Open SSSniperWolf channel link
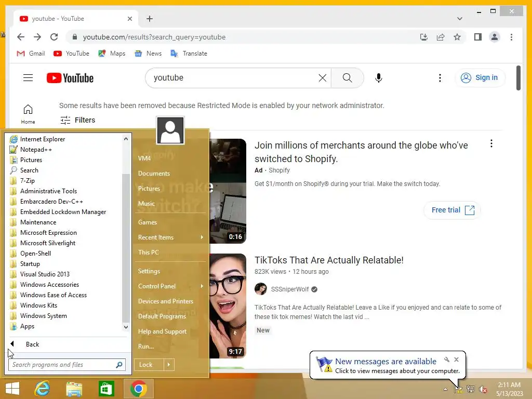The height and width of the screenshot is (399, 532). tap(289, 289)
